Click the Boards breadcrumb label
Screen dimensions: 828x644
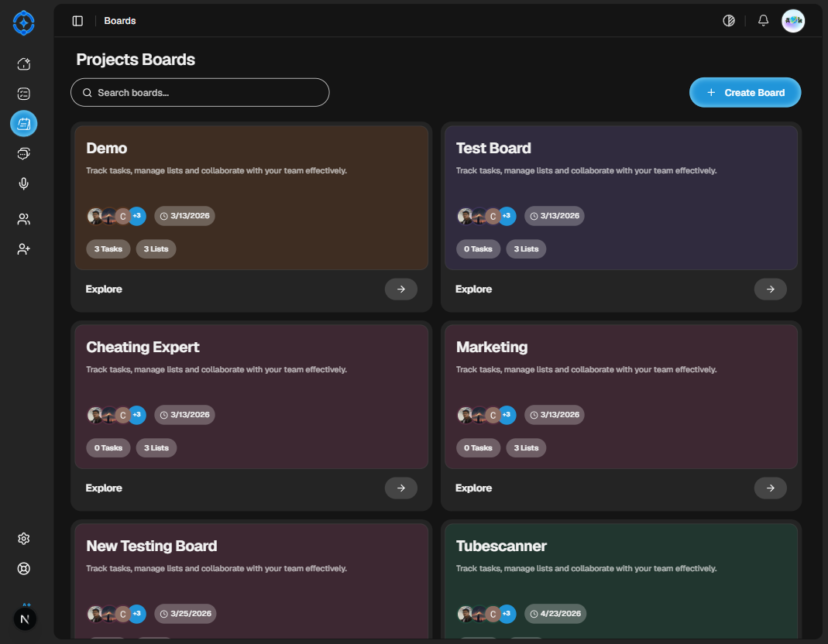[120, 21]
